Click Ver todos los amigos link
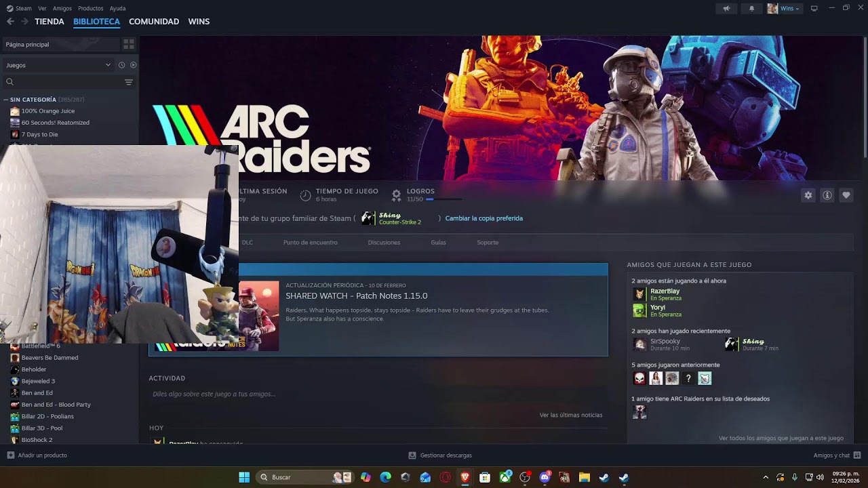The image size is (868, 488). (781, 439)
